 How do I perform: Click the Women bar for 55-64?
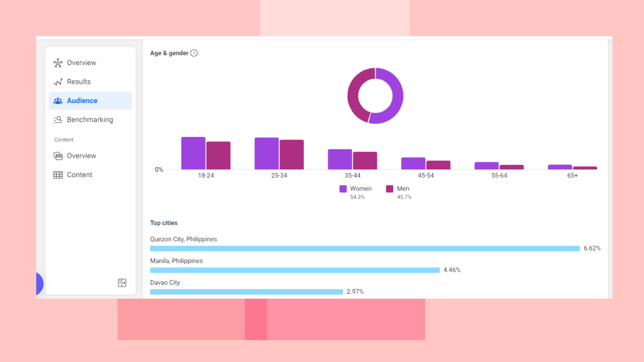pyautogui.click(x=486, y=166)
